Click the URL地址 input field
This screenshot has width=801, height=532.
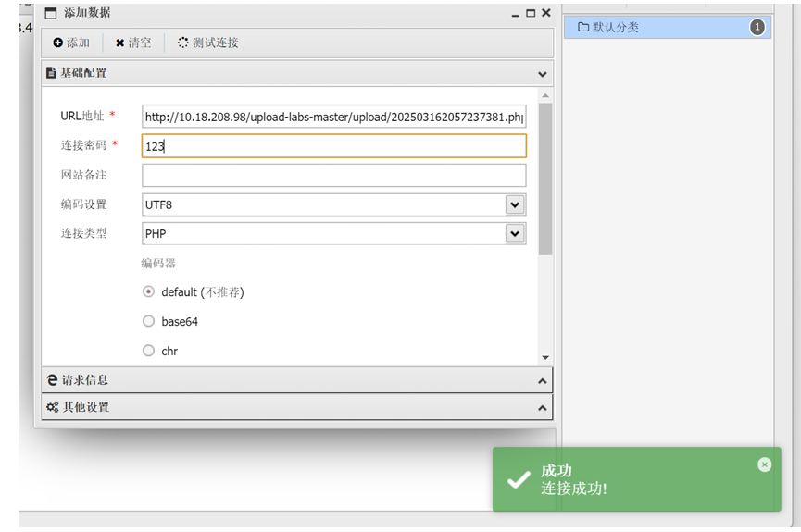(x=333, y=117)
